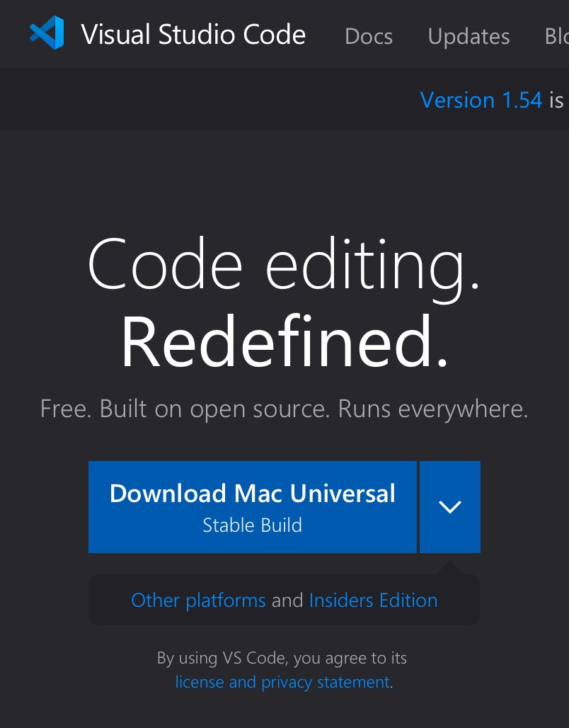
Task: Click the small caret pointer below the chevron button
Action: [x=450, y=568]
